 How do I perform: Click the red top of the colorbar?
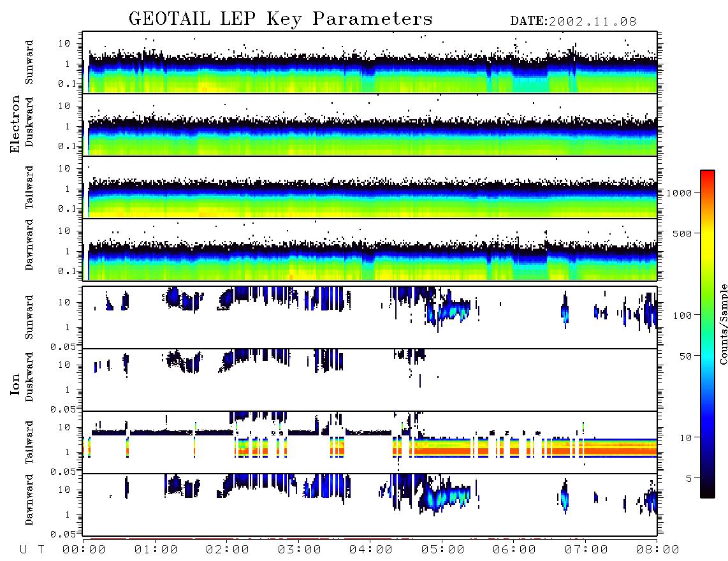point(708,174)
